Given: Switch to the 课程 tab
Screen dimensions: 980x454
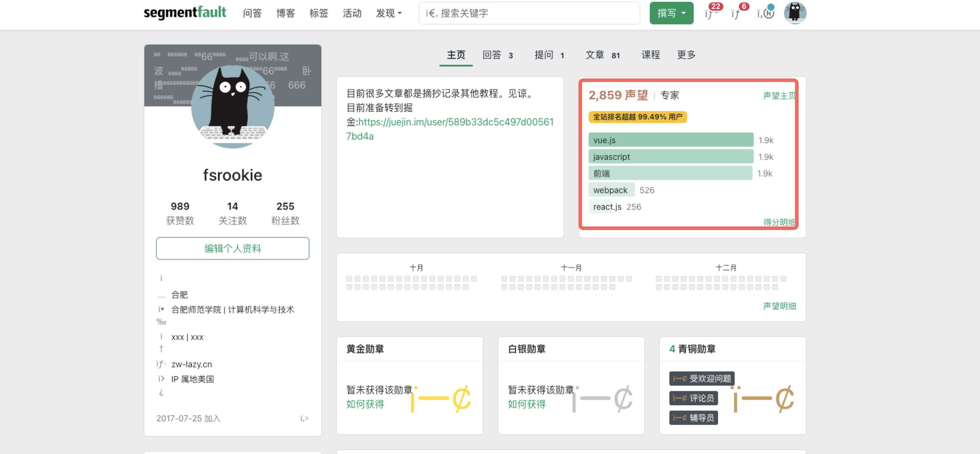Looking at the screenshot, I should tap(651, 55).
